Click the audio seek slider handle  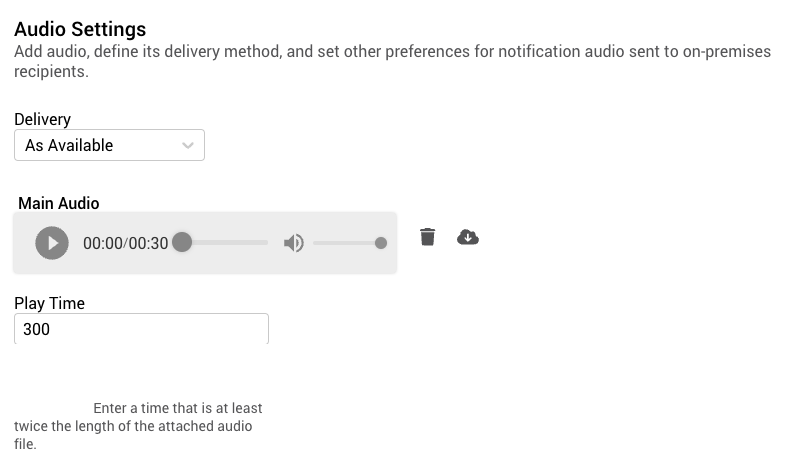click(181, 242)
